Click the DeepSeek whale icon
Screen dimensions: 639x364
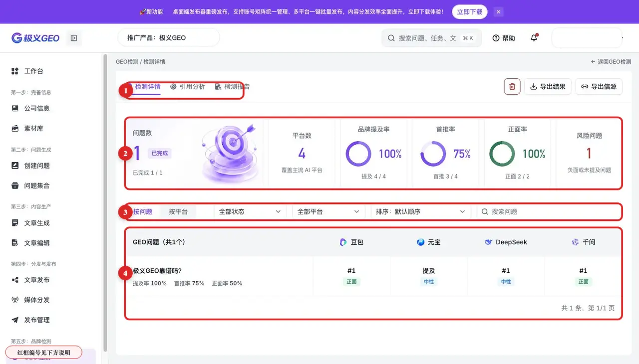point(489,242)
